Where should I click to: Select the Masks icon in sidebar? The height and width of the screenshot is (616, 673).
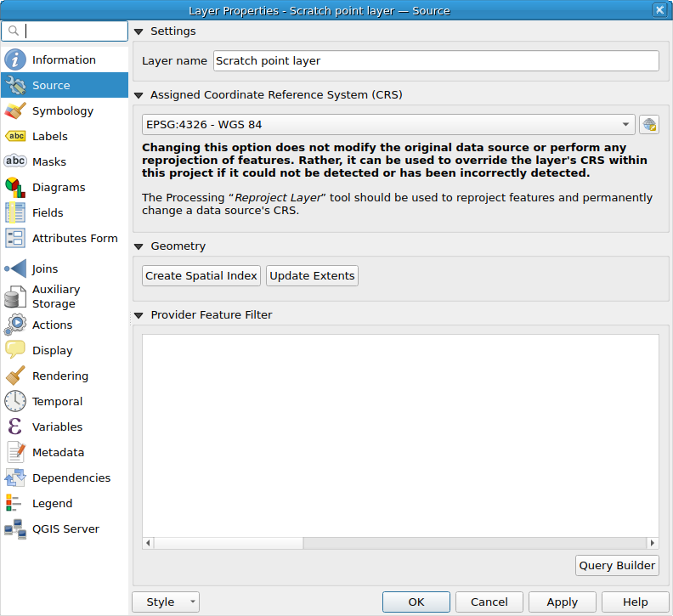[x=15, y=162]
